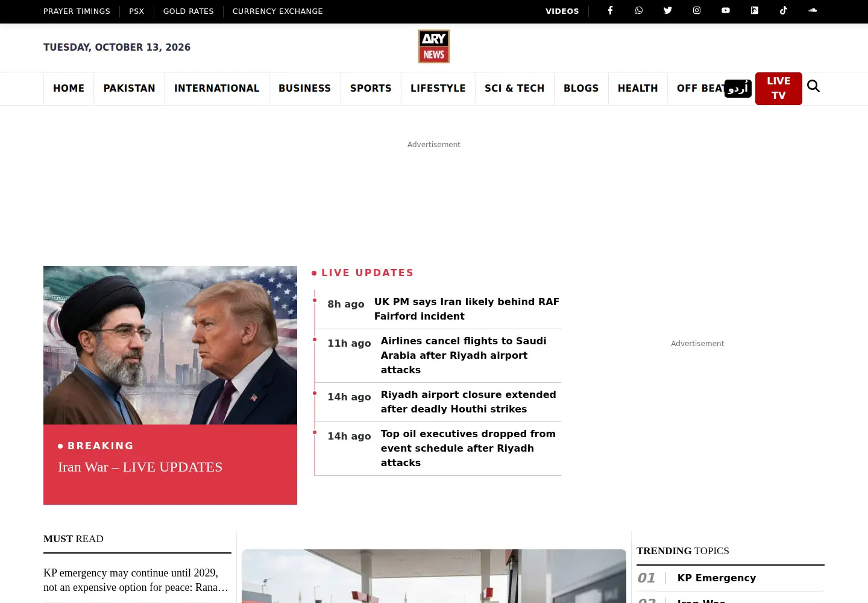868x603 pixels.
Task: Open the YouTube icon in top bar
Action: [726, 10]
